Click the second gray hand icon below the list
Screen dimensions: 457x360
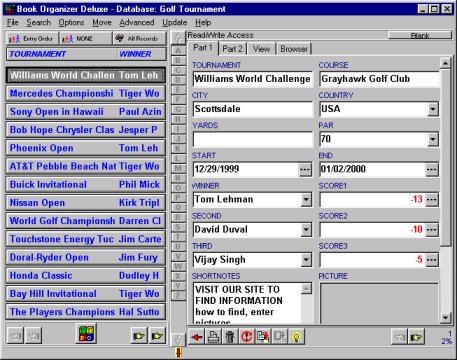pyautogui.click(x=33, y=335)
